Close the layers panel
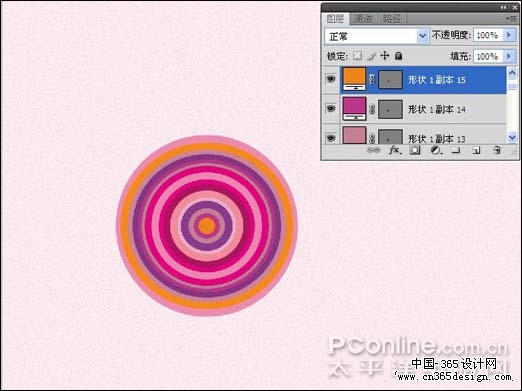Viewport: 522px width, 391px height. pyautogui.click(x=515, y=7)
